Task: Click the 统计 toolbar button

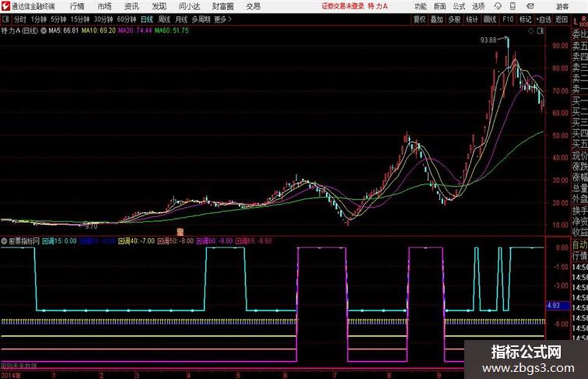Action: click(x=472, y=19)
